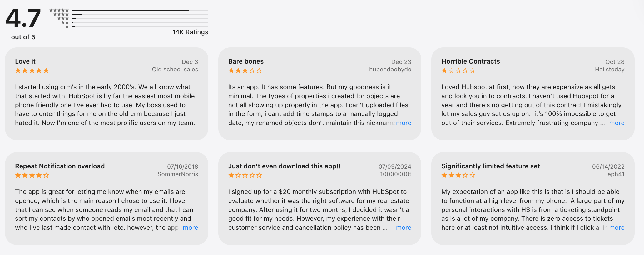Open more link in the eph41 review

[617, 228]
